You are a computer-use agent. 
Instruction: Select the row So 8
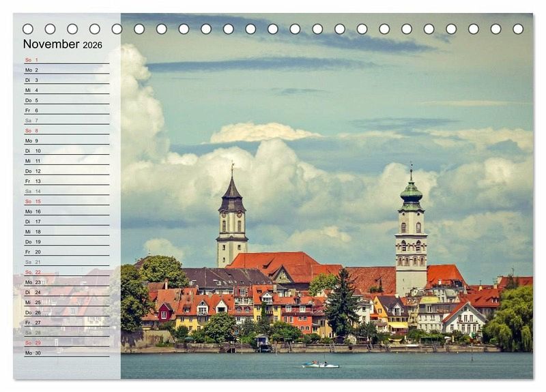(66, 130)
